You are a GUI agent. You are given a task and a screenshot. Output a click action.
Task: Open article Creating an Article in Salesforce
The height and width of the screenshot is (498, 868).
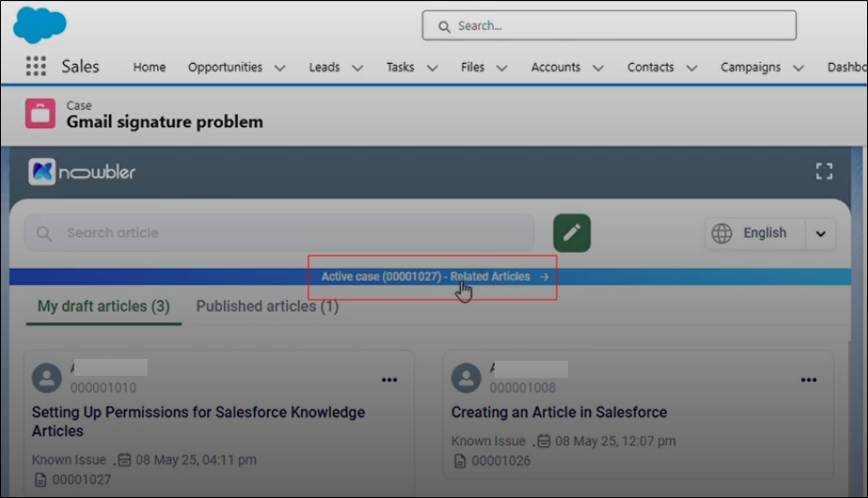[x=560, y=412]
